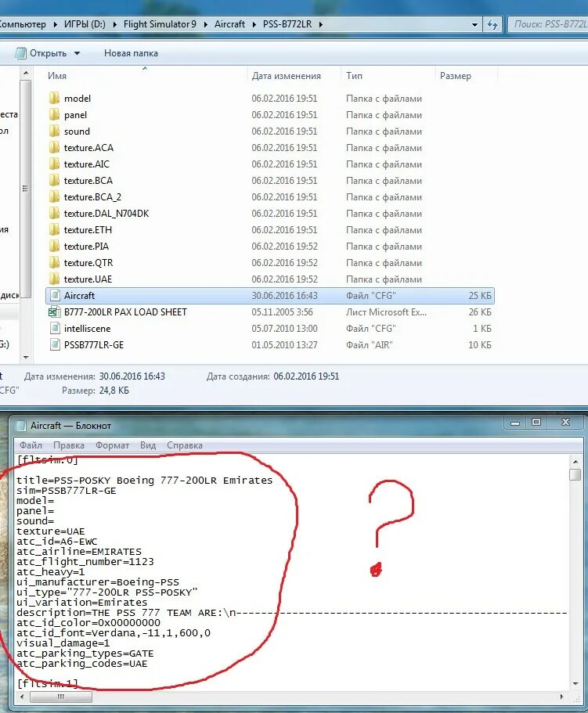This screenshot has width=588, height=713.
Task: Click the search field Поиск: PSS-B772LR
Action: [x=548, y=24]
